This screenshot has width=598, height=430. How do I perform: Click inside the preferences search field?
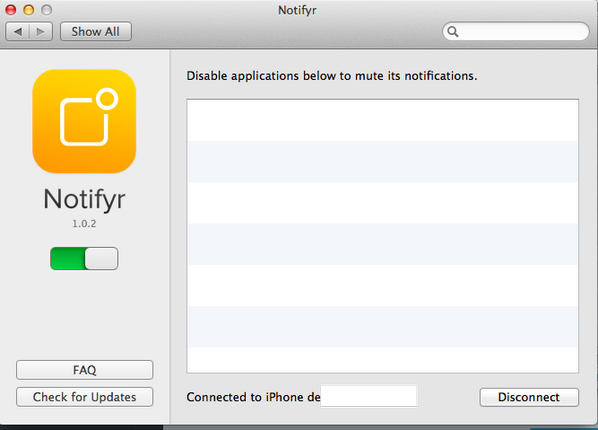(x=516, y=31)
